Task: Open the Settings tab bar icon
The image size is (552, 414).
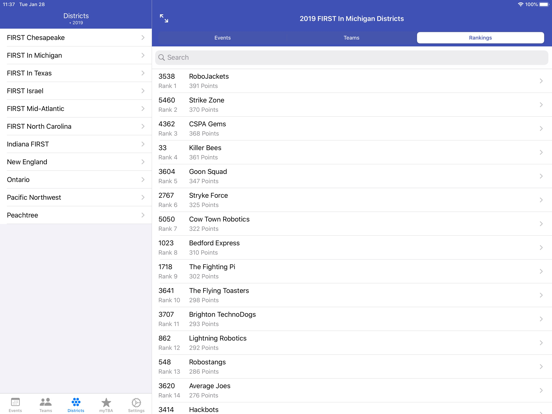Action: coord(136,404)
